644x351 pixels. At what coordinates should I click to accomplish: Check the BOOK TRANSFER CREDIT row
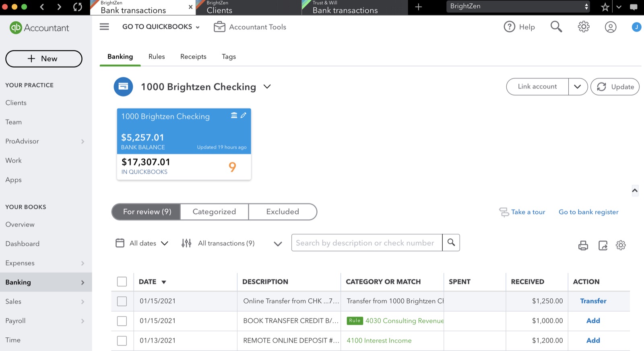122,321
